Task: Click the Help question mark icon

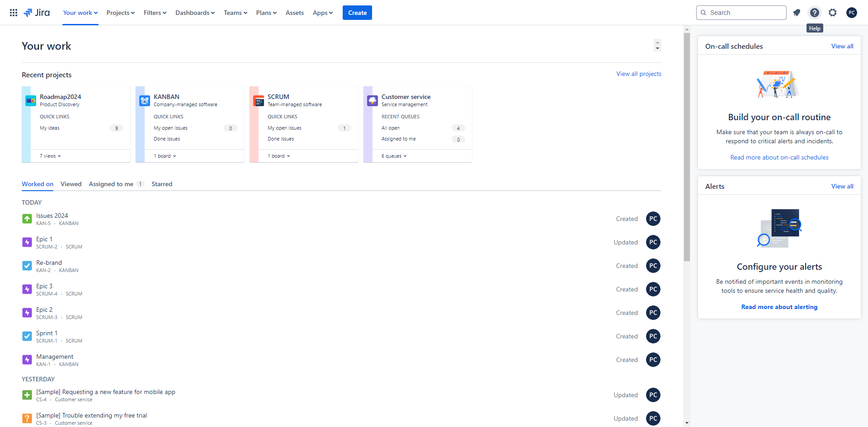Action: 815,13
